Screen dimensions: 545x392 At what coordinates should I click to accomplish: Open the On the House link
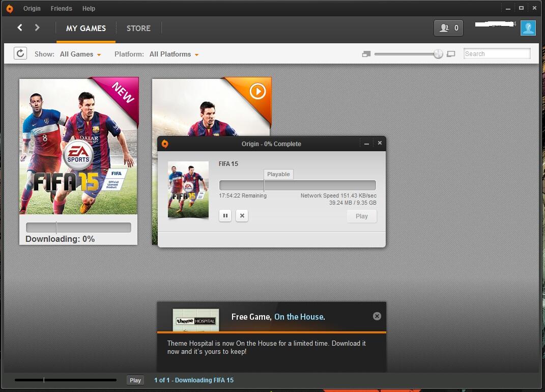point(300,317)
